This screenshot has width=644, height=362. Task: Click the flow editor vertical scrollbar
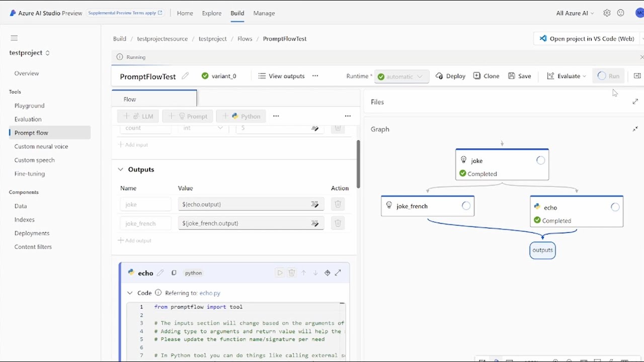click(358, 163)
